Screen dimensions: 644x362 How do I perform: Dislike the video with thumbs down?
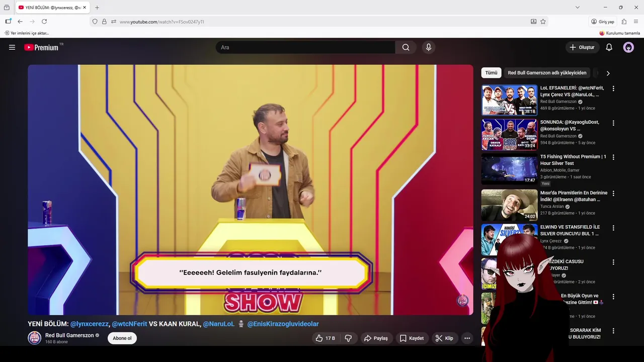348,338
